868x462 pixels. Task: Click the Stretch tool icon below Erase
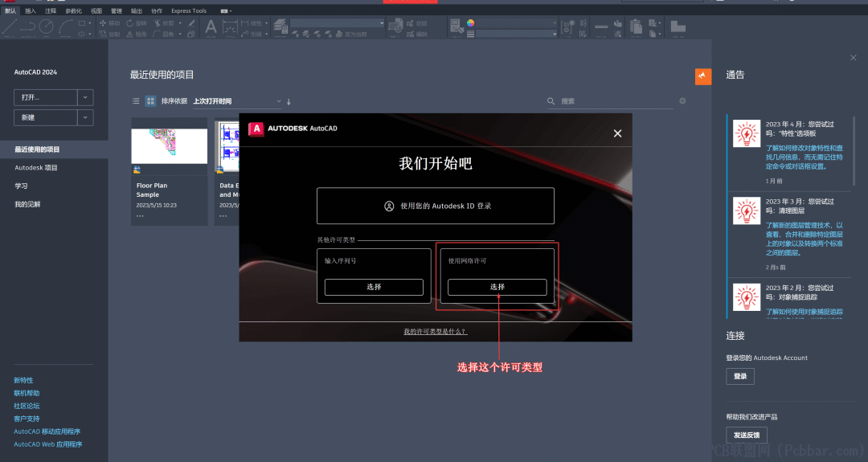[191, 35]
